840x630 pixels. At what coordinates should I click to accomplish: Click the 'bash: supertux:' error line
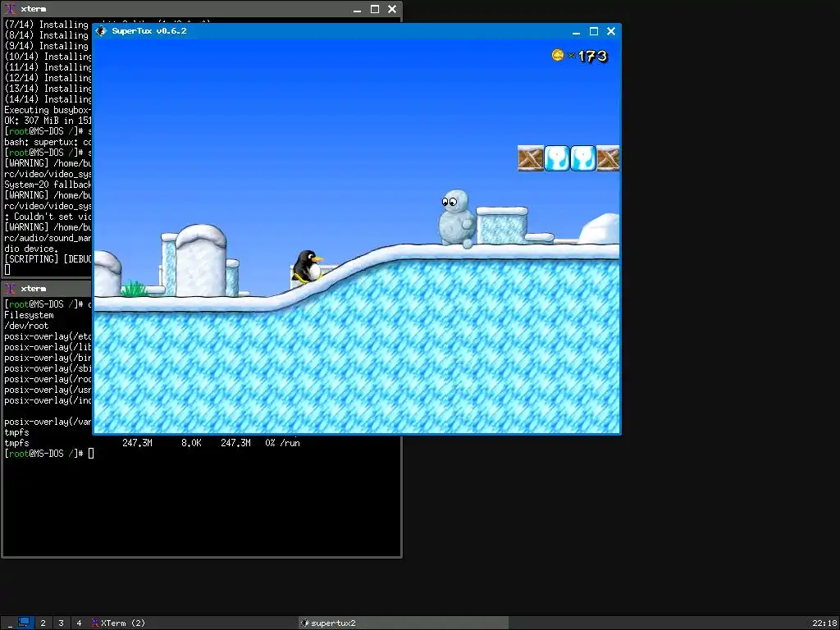tap(48, 142)
